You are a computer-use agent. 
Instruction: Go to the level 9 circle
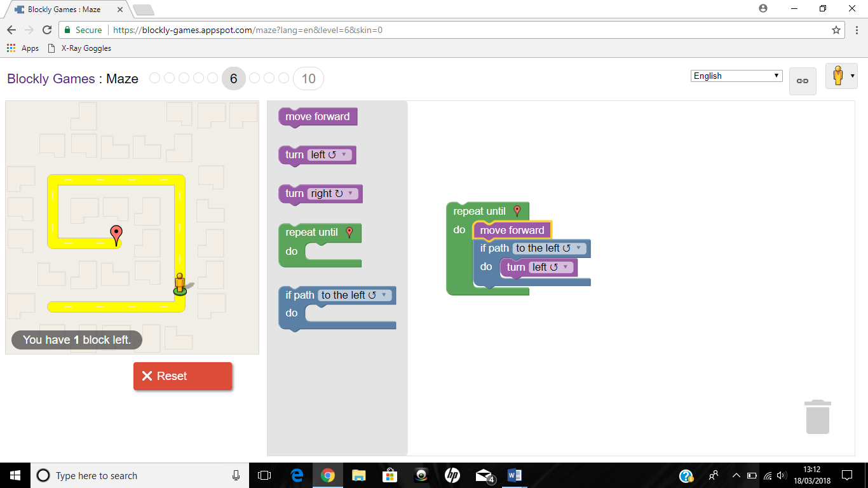[x=283, y=78]
